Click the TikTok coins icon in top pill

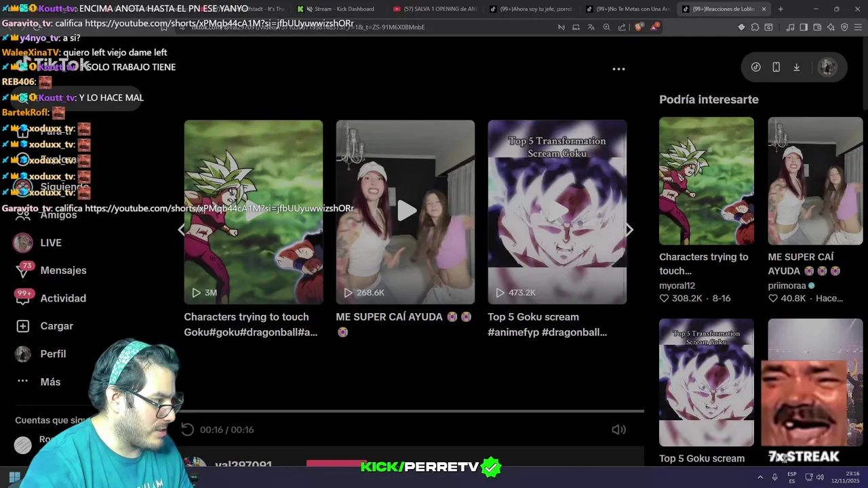pos(756,67)
